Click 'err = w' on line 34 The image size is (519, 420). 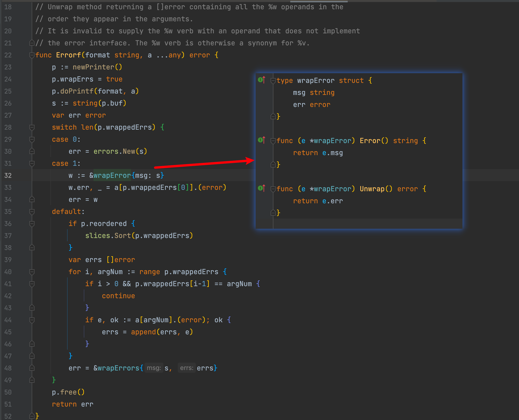[83, 200]
